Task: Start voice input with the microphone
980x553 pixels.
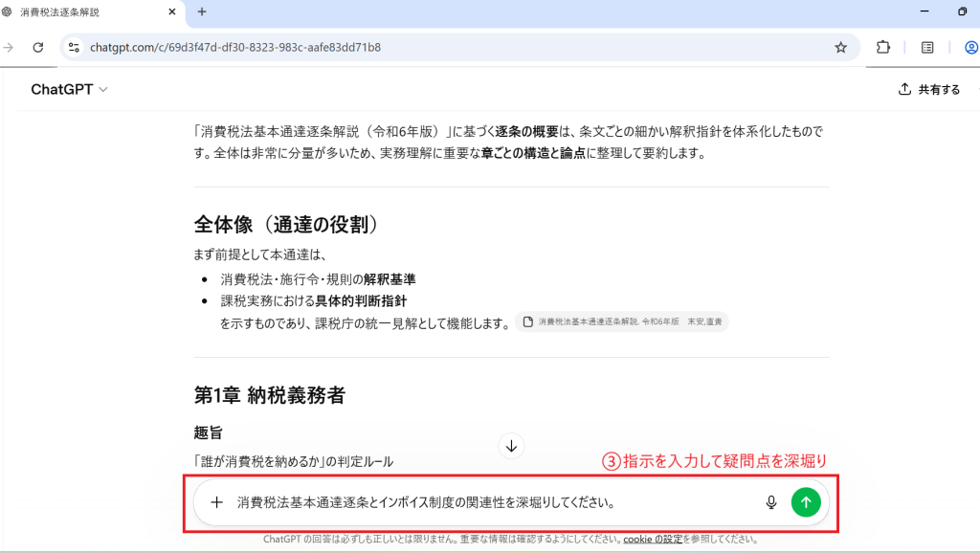Action: point(770,502)
